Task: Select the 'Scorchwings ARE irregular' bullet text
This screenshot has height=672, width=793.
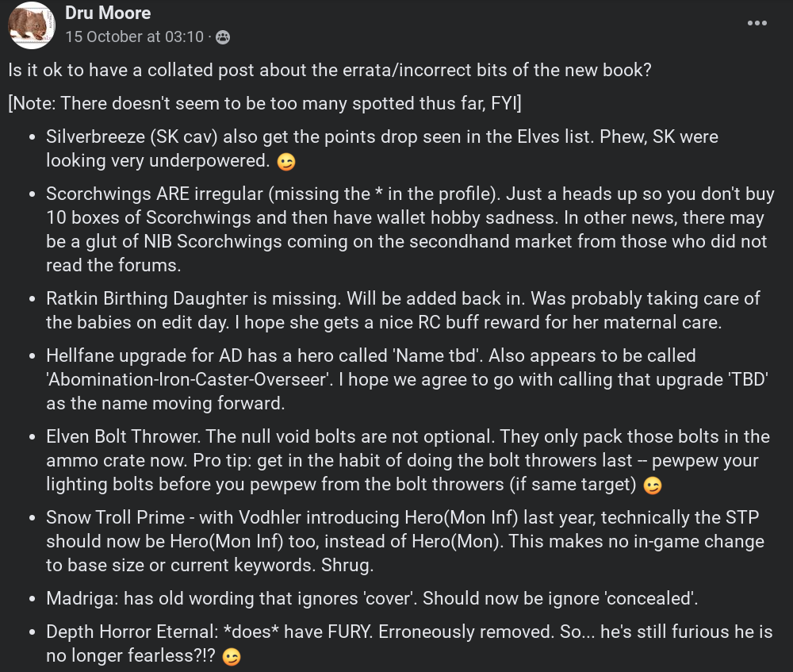Action: pos(410,229)
